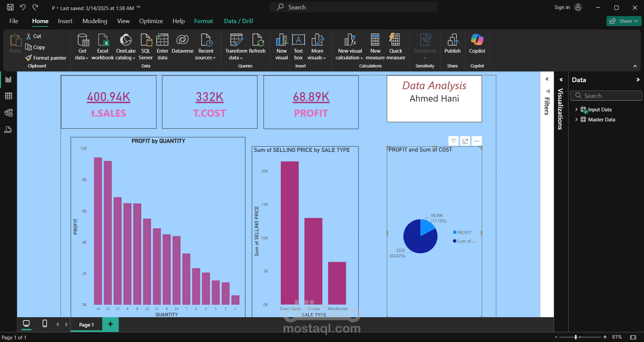This screenshot has height=342, width=644.
Task: Switch to View ribbon tab
Action: [123, 21]
